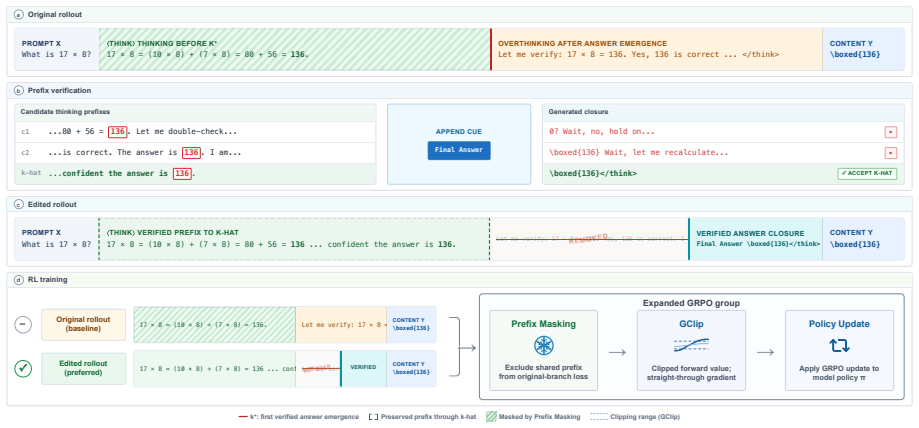
Task: Click the circled 'b' Prefix verification marker
Action: pos(19,90)
